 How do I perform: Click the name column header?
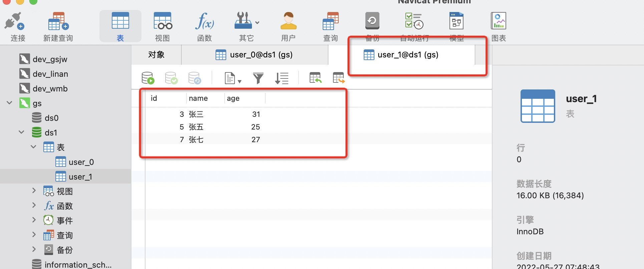coord(205,98)
